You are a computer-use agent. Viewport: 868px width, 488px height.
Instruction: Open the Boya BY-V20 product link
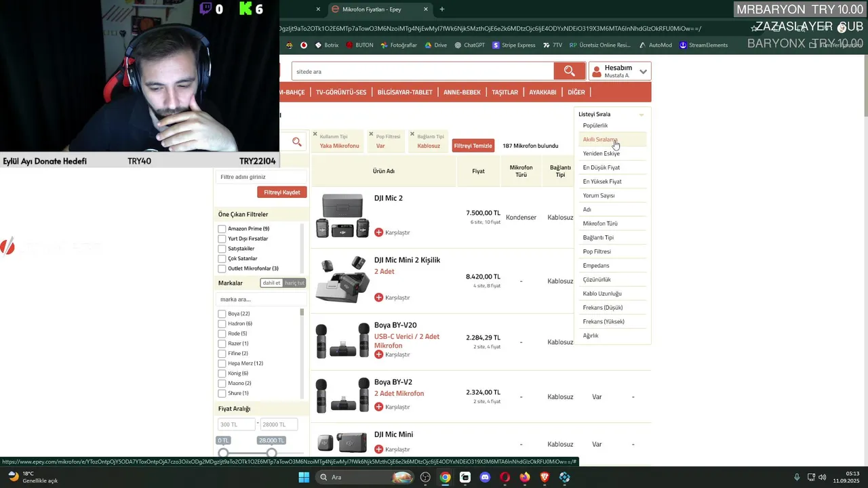395,325
